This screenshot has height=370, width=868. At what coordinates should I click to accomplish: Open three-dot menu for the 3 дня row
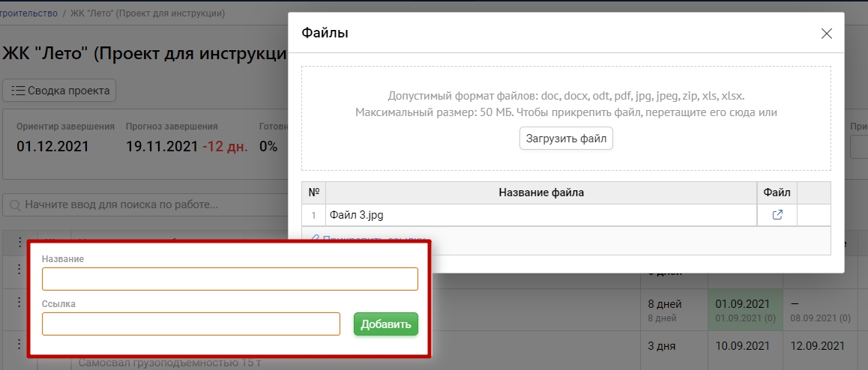19,347
